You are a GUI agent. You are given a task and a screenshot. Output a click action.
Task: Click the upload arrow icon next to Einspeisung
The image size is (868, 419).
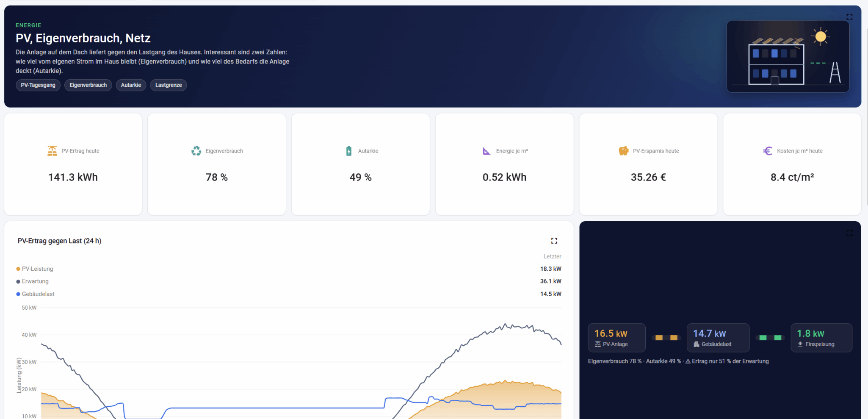(x=800, y=344)
